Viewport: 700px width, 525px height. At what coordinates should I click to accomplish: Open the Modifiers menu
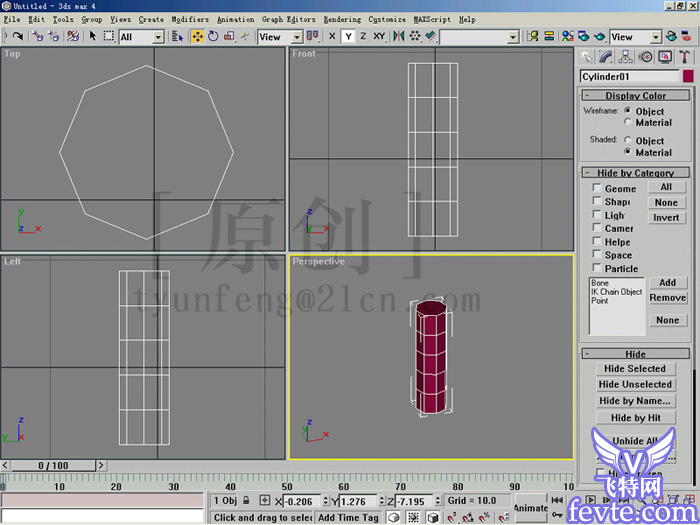(x=190, y=20)
